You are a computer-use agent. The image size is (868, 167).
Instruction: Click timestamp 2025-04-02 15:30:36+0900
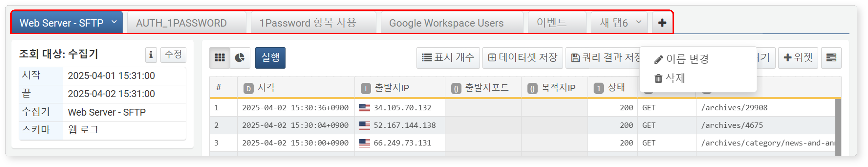pyautogui.click(x=296, y=108)
